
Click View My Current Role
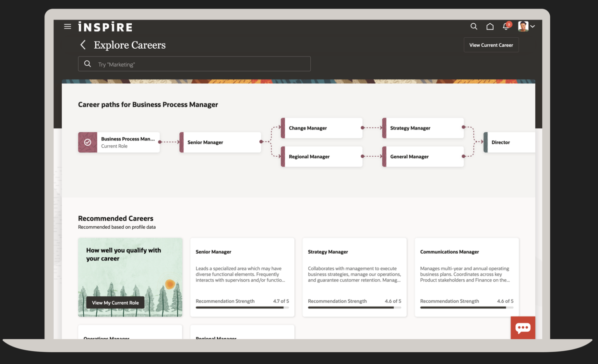click(115, 303)
